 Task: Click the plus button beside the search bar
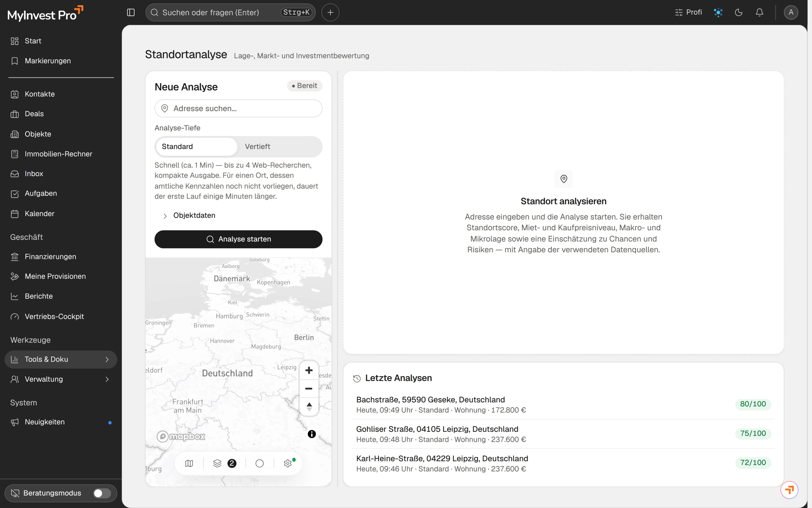pyautogui.click(x=330, y=12)
